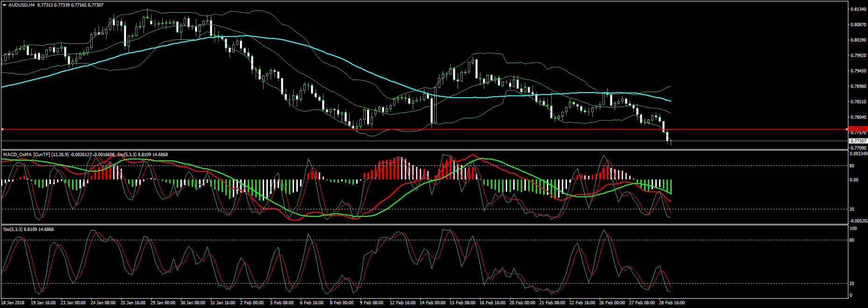The image size is (868, 308).
Task: Select the red 0.77672 price level tag
Action: point(857,129)
